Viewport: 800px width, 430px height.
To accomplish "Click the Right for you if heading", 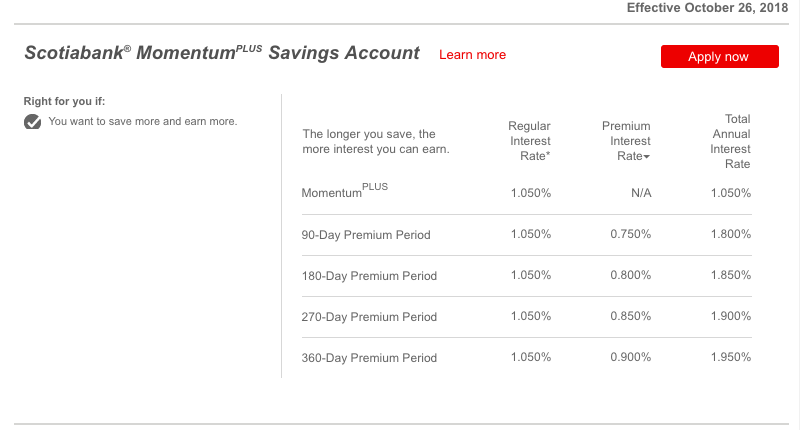I will pos(63,101).
